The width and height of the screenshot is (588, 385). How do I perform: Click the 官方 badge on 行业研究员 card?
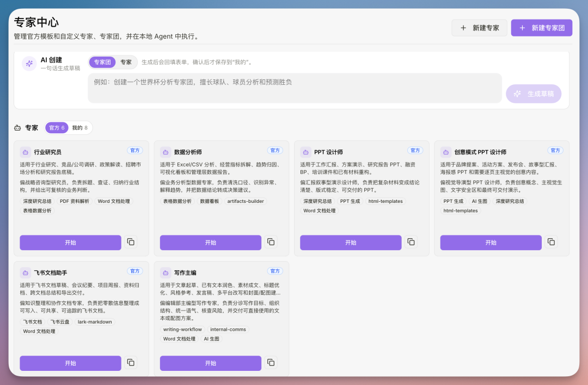point(135,151)
